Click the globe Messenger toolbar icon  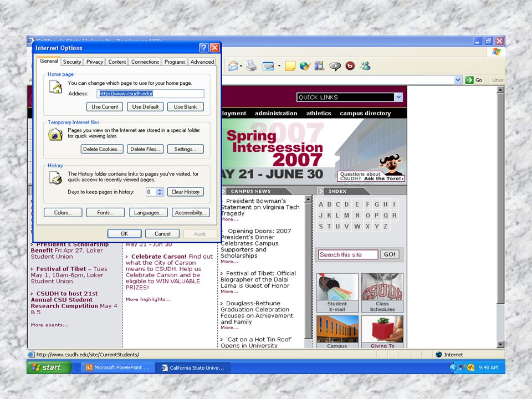tap(305, 66)
